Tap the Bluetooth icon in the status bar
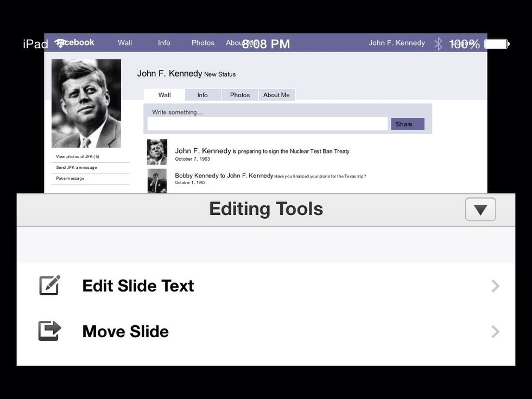This screenshot has width=532, height=399. 438,44
